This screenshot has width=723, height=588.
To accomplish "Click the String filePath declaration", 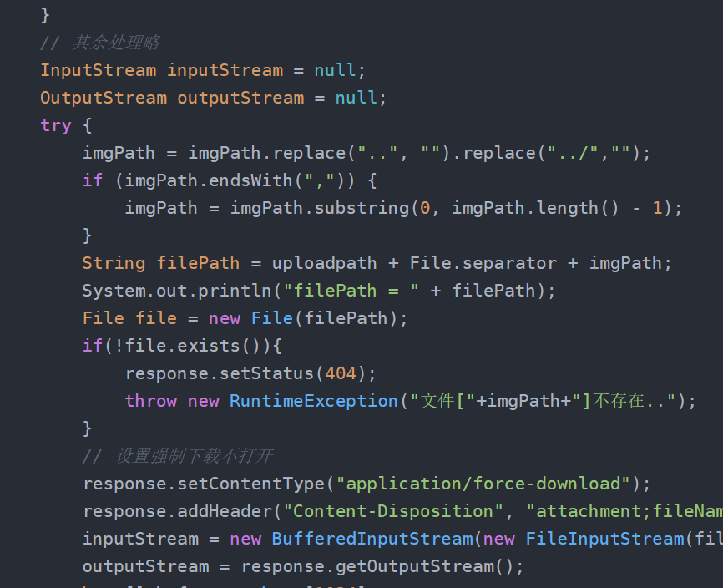I will (161, 263).
